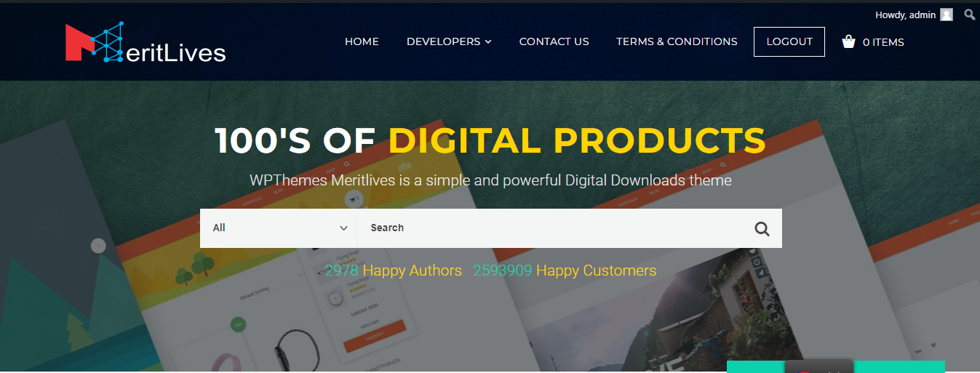Image resolution: width=980 pixels, height=373 pixels.
Task: Focus the Search text field
Action: [549, 228]
